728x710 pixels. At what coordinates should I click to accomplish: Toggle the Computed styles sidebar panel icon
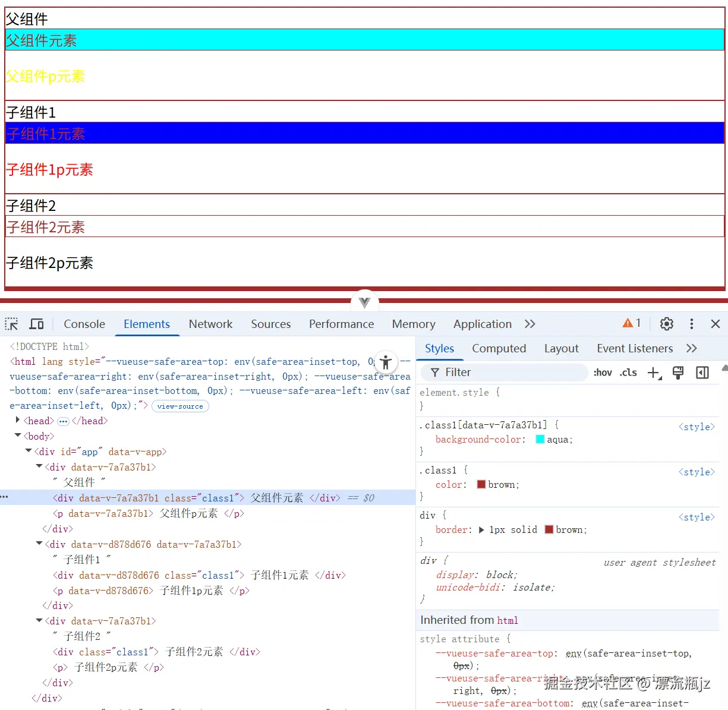499,348
